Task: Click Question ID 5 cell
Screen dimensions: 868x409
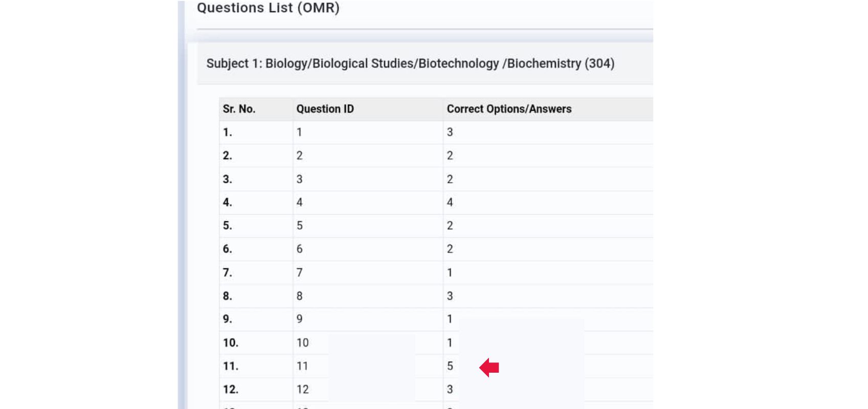Action: coord(299,225)
